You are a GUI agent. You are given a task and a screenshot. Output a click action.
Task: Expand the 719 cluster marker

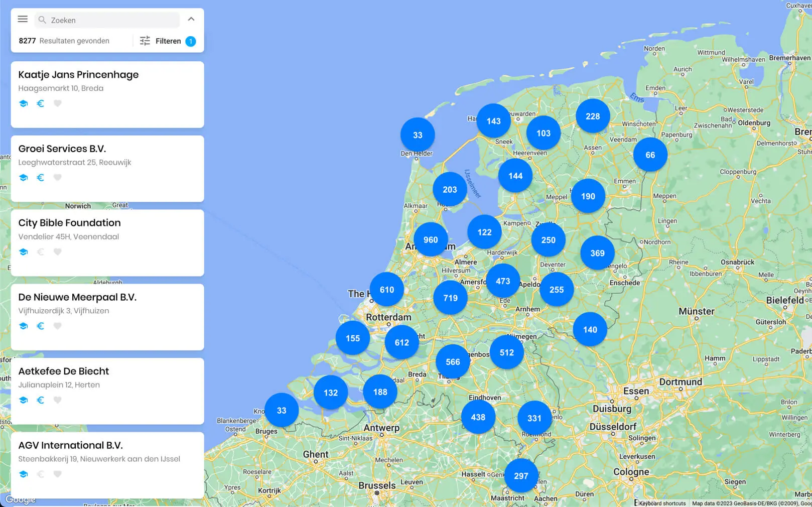tap(450, 298)
